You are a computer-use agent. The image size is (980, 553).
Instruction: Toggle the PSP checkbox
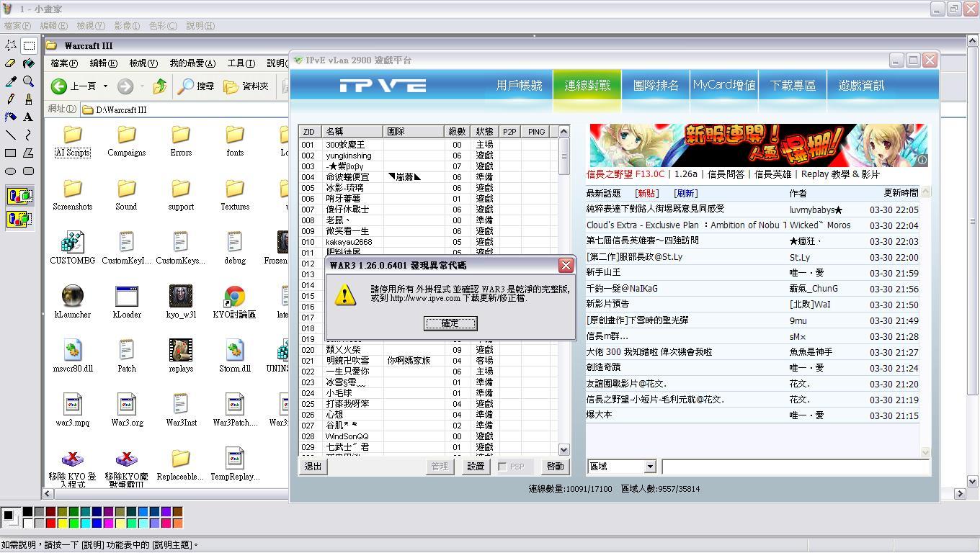503,467
